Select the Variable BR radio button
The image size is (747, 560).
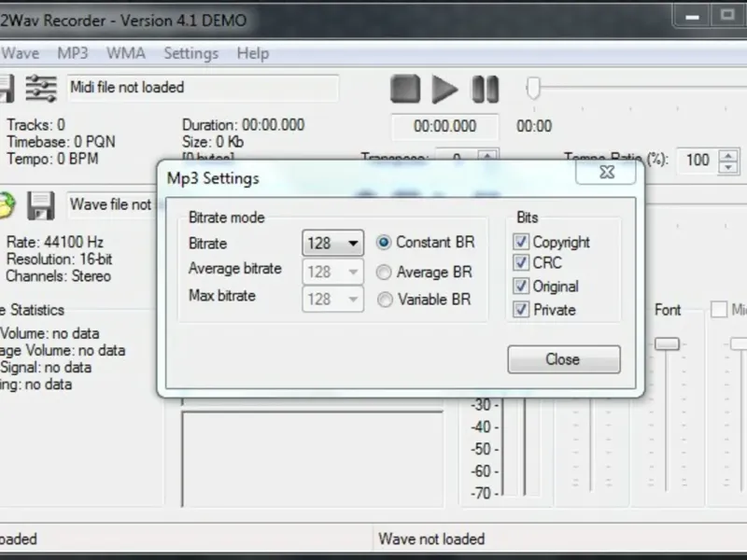[x=385, y=300]
